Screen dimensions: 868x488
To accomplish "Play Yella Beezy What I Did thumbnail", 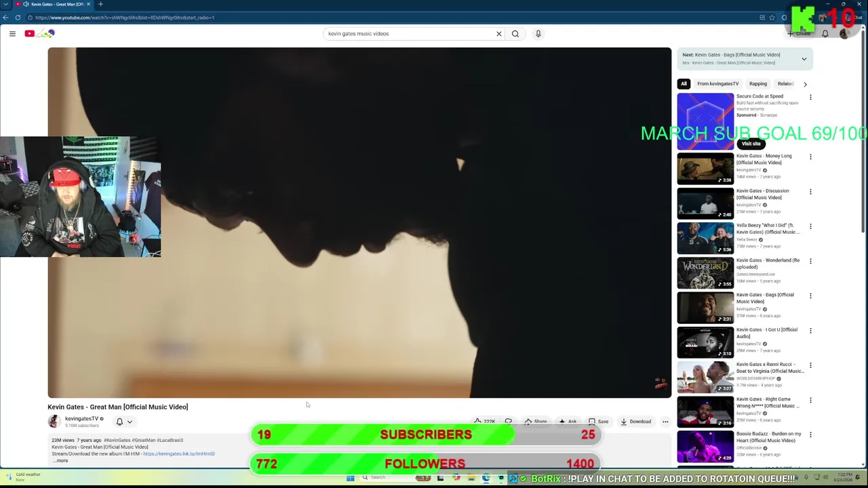I will point(705,238).
